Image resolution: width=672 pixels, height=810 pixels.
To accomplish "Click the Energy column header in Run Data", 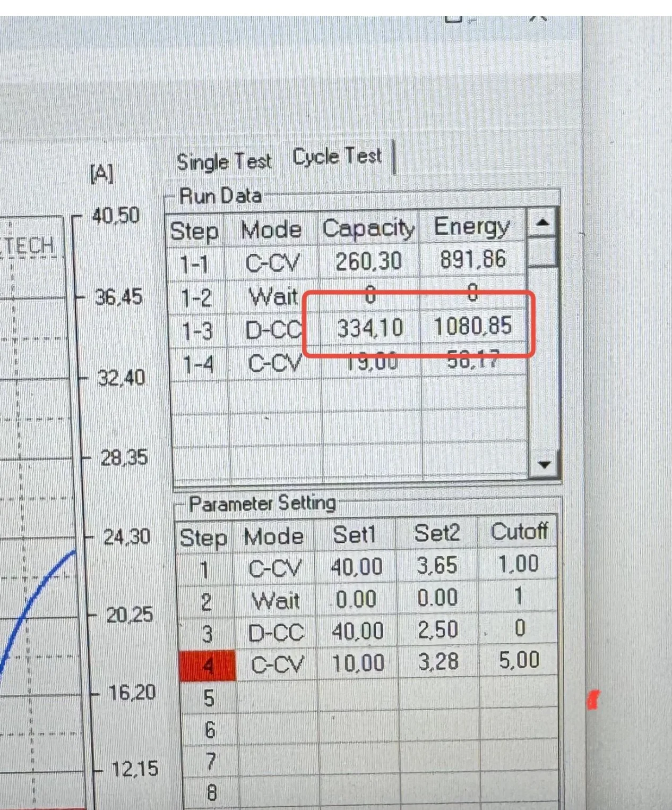I will pyautogui.click(x=472, y=227).
